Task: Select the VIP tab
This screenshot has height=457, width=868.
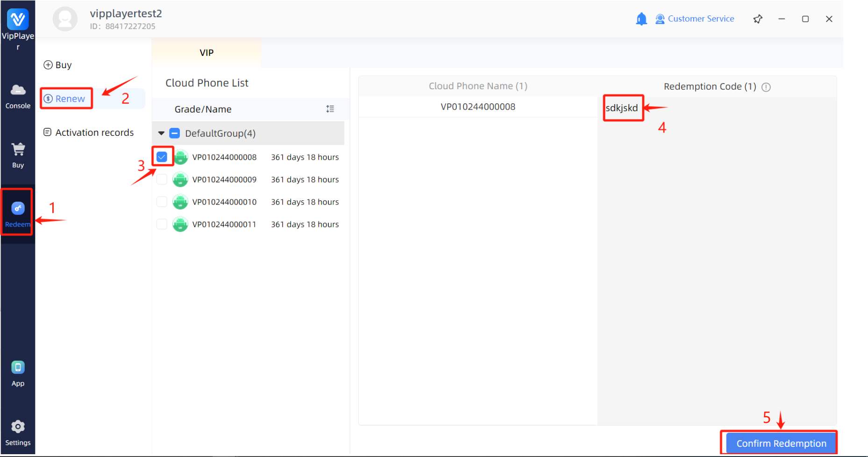Action: click(206, 53)
